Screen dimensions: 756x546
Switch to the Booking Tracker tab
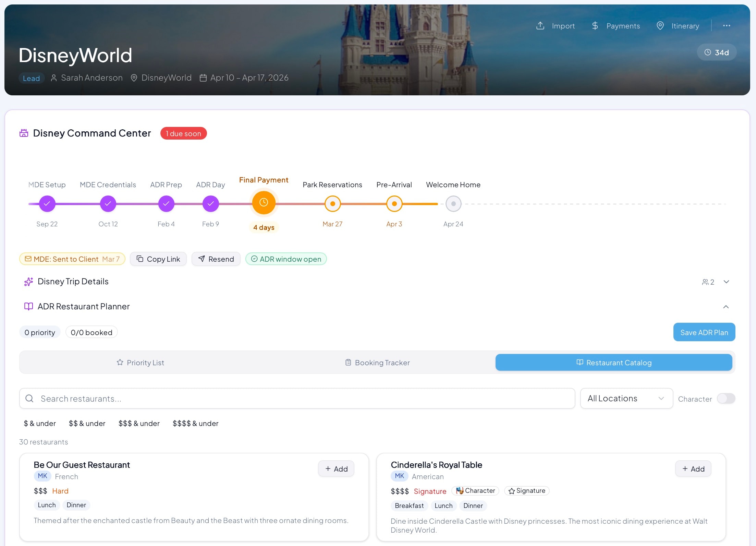[x=377, y=363]
